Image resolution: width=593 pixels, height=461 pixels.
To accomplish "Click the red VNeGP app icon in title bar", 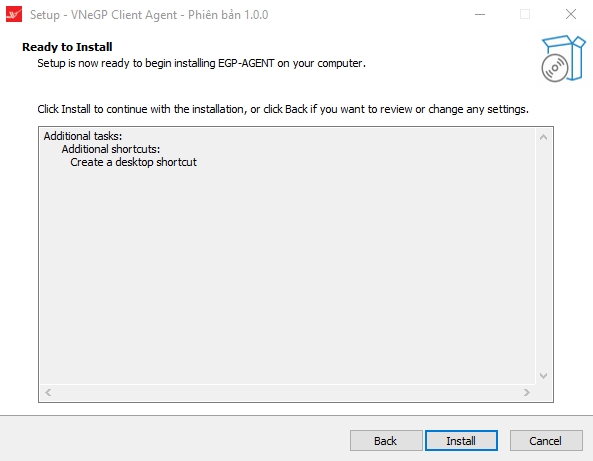I will 14,14.
